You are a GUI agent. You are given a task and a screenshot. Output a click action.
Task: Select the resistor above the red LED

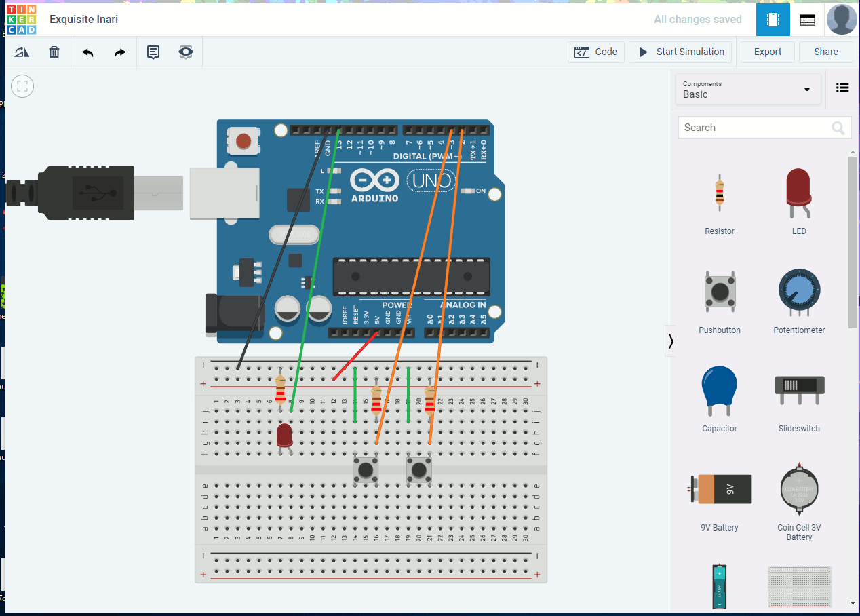tap(281, 391)
